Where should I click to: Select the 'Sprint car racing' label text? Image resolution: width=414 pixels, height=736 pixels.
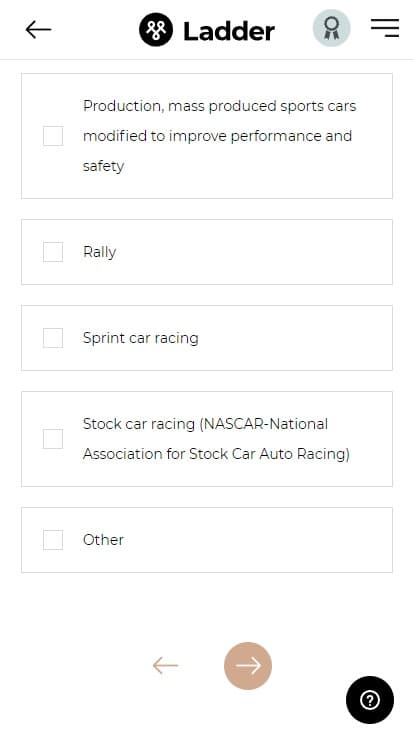pyautogui.click(x=141, y=338)
